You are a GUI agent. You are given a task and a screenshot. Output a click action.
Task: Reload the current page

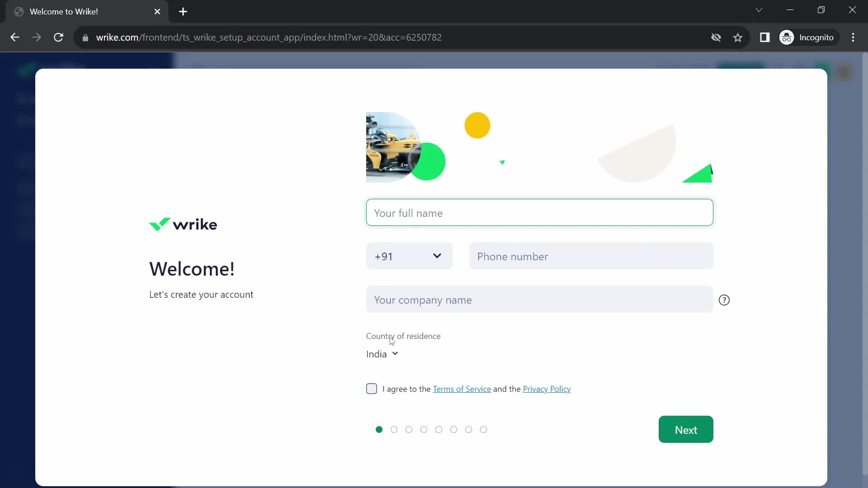(58, 38)
